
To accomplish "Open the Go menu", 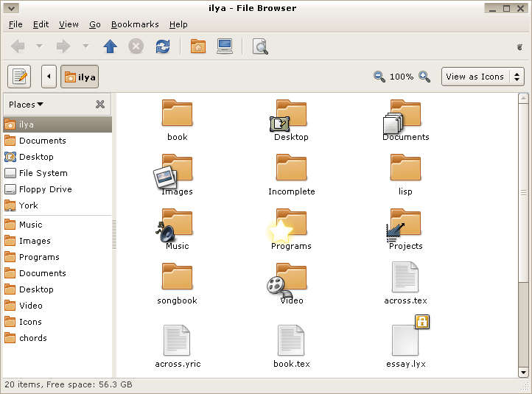I will coord(95,24).
